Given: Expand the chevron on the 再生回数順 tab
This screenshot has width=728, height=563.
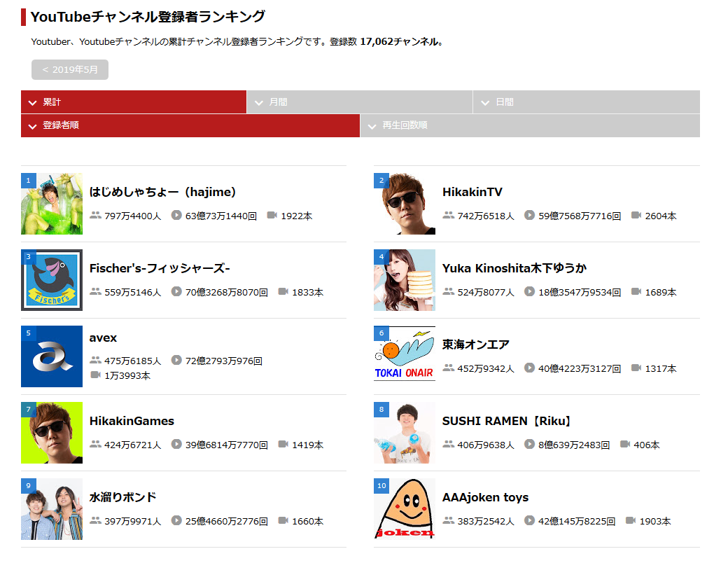Looking at the screenshot, I should click(372, 126).
